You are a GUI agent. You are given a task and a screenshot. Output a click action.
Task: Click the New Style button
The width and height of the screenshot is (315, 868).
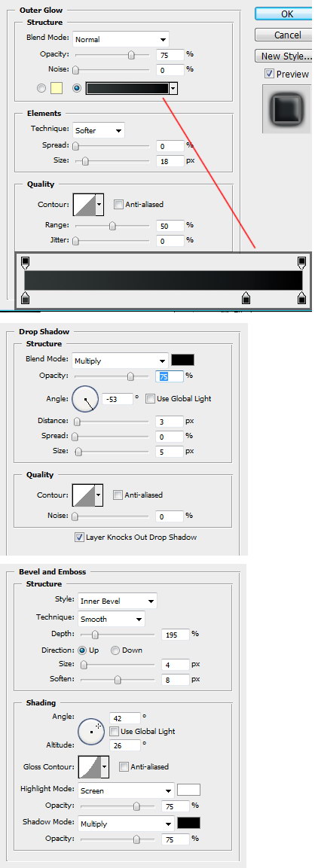(x=283, y=56)
